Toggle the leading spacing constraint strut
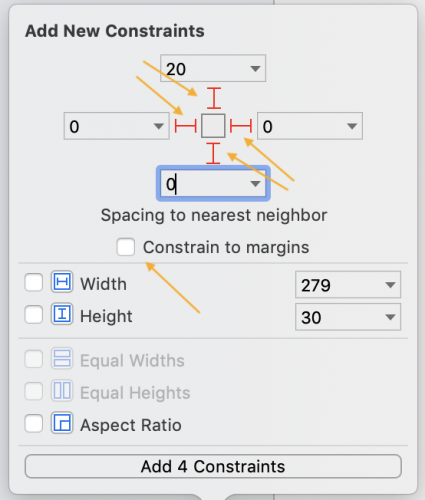Viewport: 425px width, 500px height. pyautogui.click(x=186, y=126)
